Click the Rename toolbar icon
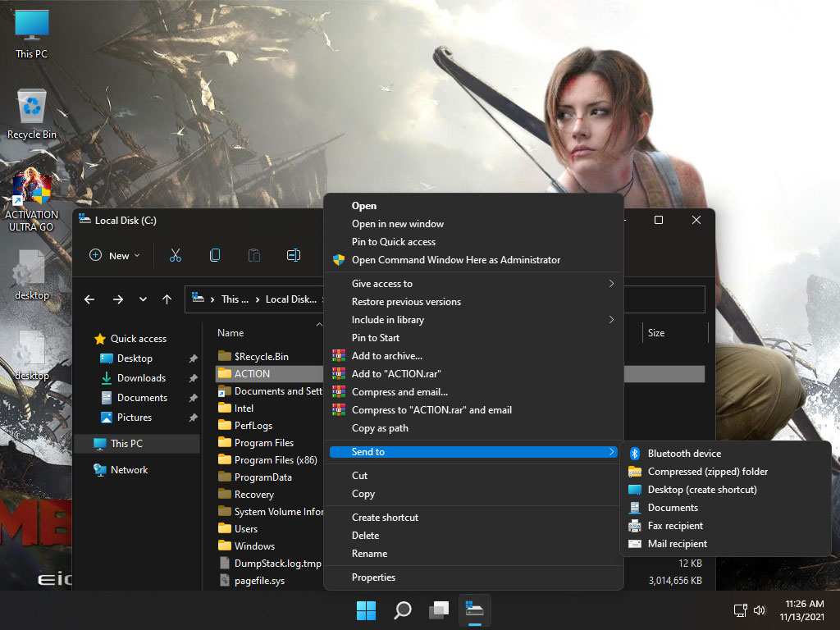The image size is (840, 630). coord(294,255)
